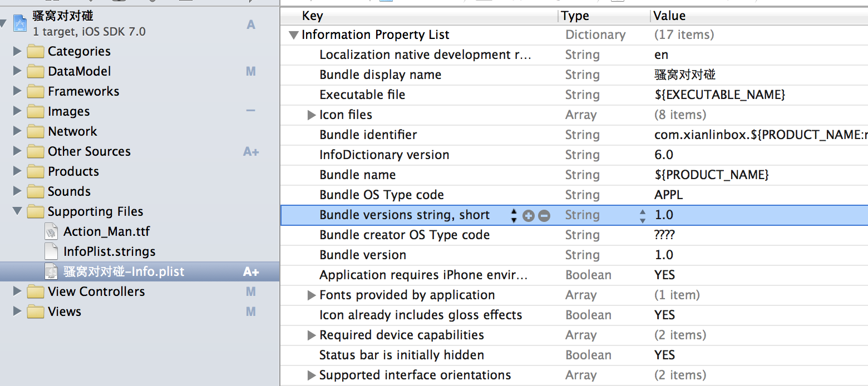Expand the Icon files array
The height and width of the screenshot is (386, 868).
(312, 115)
